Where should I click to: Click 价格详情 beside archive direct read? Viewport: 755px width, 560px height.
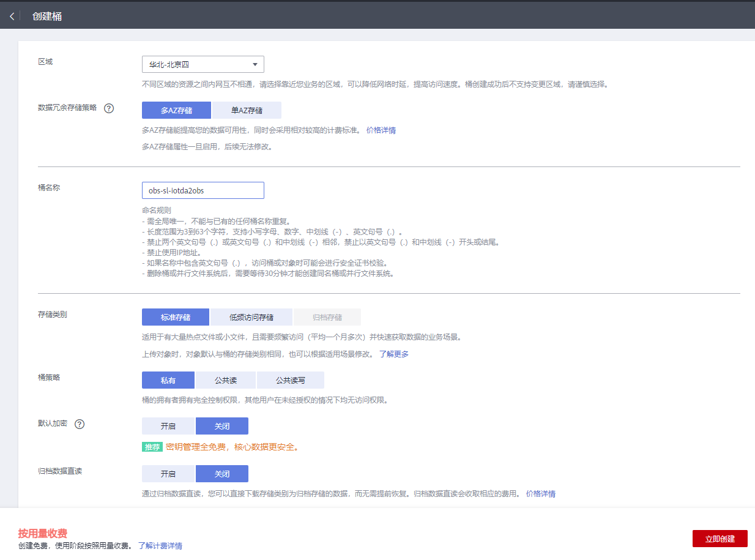point(541,493)
